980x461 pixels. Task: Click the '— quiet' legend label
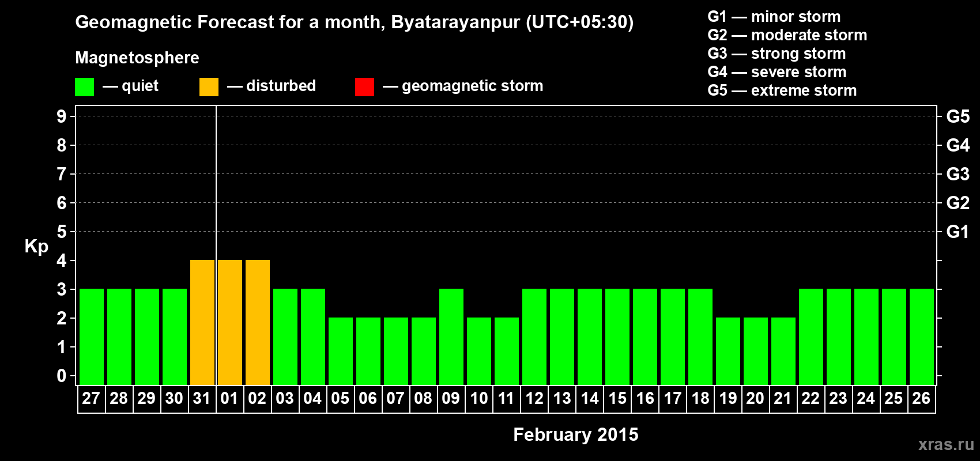point(131,86)
